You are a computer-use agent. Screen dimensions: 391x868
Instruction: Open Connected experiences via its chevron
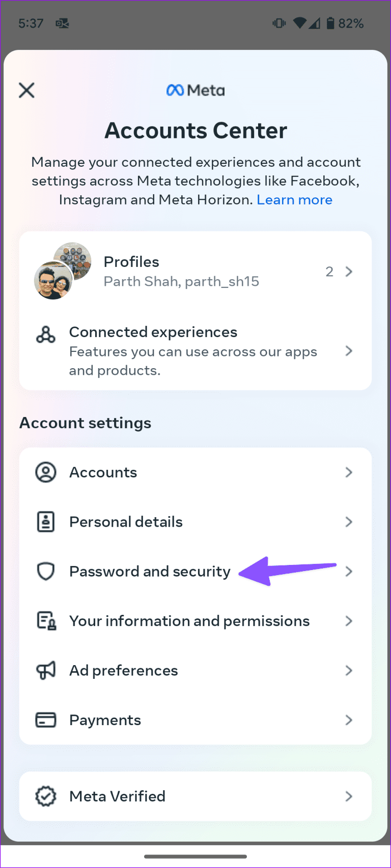click(349, 351)
